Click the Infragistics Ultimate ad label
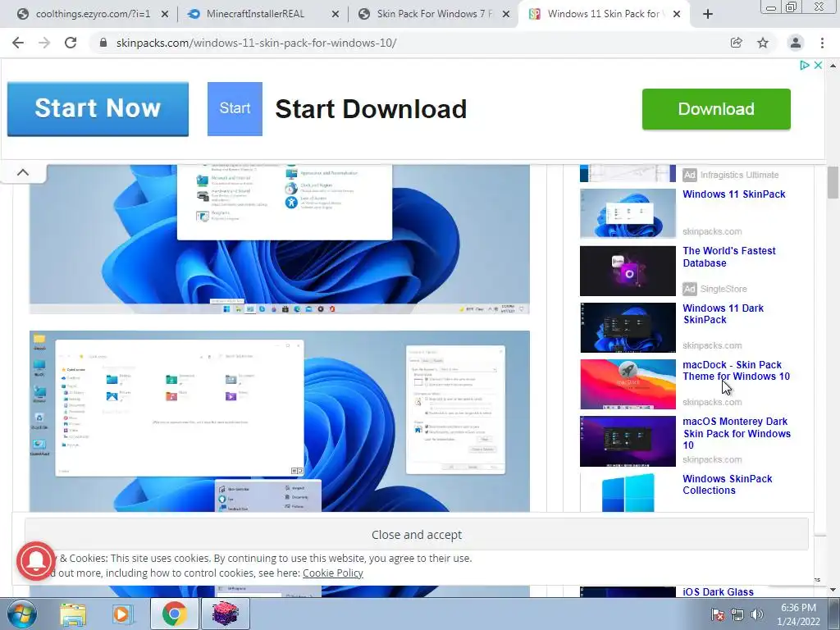This screenshot has height=630, width=840. pyautogui.click(x=739, y=176)
